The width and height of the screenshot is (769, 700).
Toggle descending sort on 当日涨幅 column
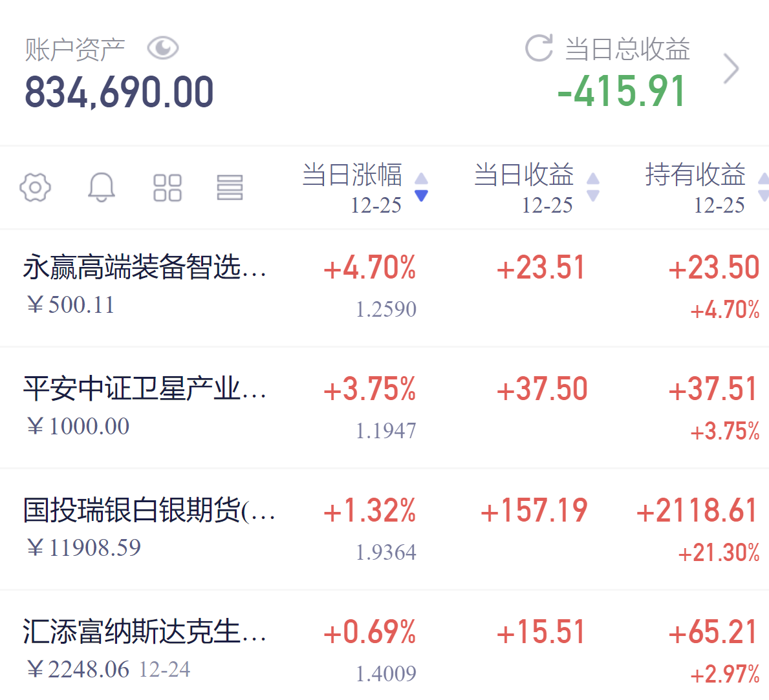click(420, 197)
